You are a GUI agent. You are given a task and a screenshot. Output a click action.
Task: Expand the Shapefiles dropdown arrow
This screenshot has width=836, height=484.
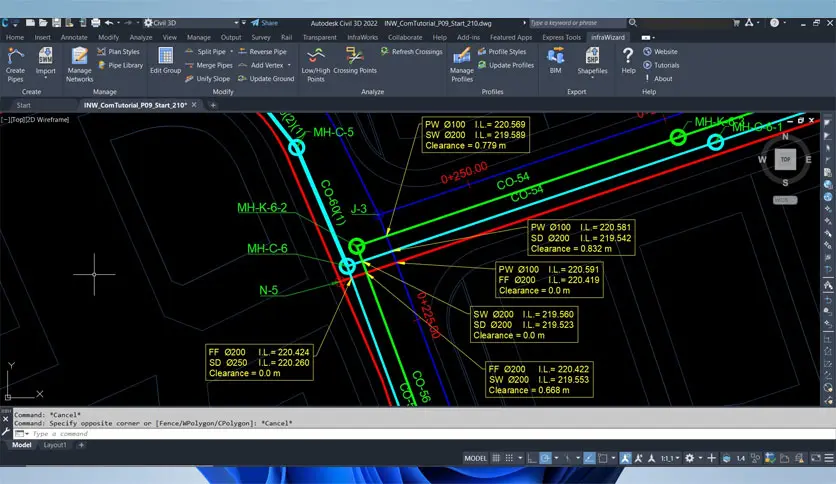coord(592,78)
